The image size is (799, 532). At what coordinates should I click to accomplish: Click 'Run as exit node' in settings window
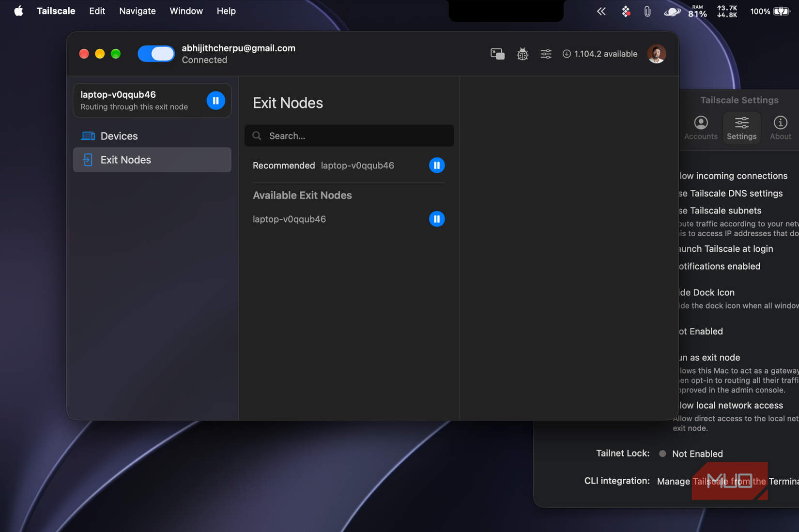tap(710, 357)
